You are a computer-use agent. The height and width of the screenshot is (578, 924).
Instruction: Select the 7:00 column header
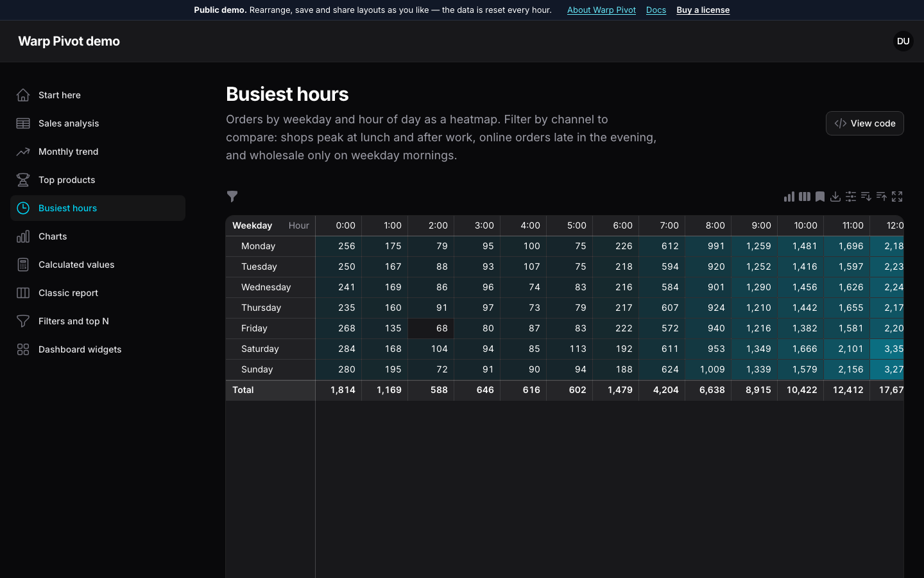click(662, 225)
